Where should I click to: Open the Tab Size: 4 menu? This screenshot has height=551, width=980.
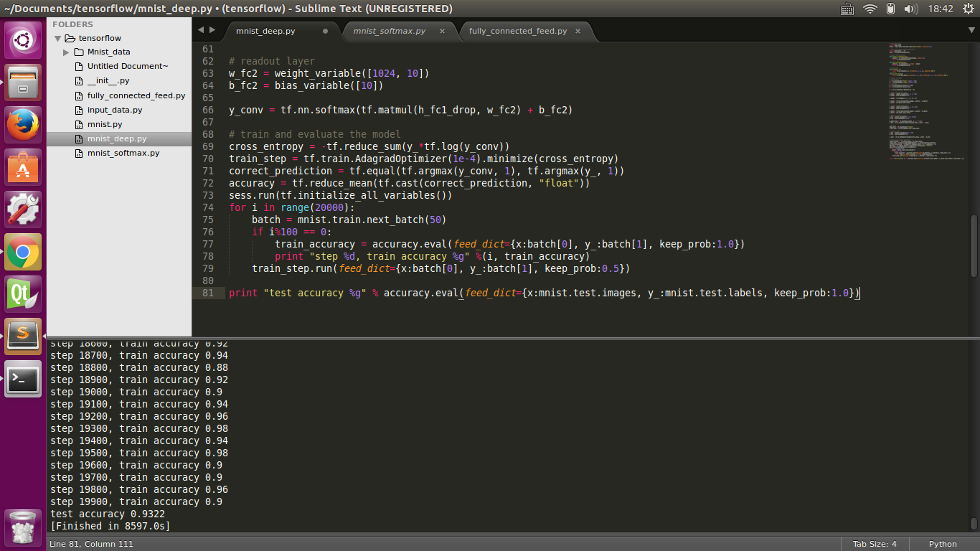pyautogui.click(x=874, y=544)
